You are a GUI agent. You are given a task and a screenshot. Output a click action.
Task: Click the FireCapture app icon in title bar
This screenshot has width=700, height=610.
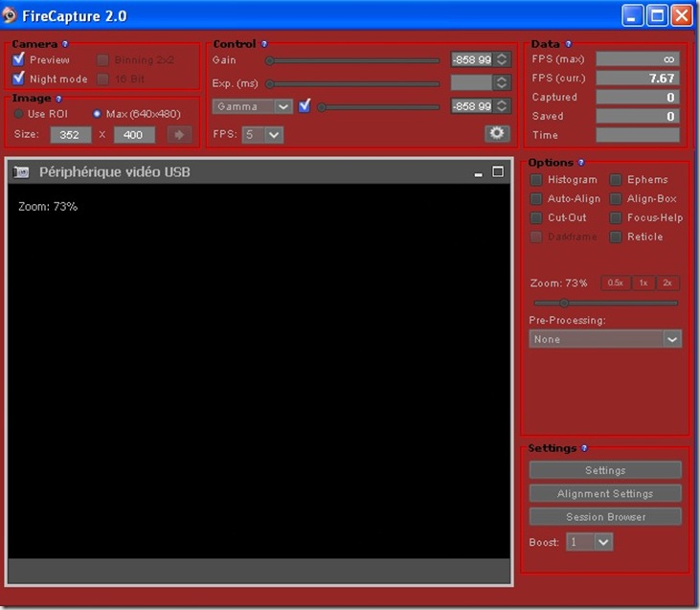[10, 15]
